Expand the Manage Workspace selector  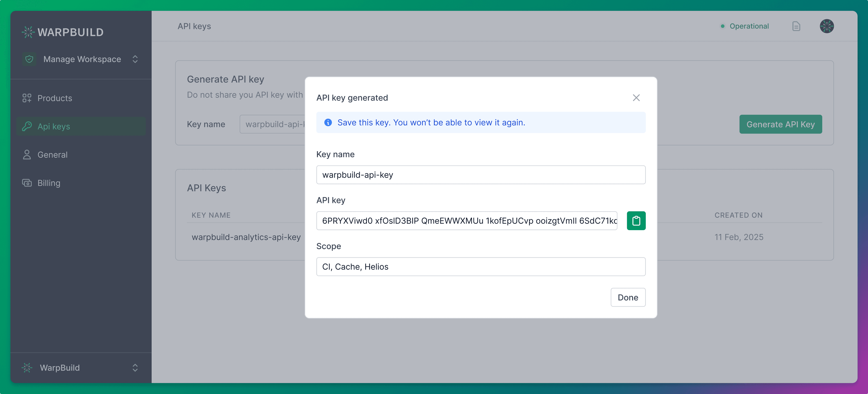click(x=135, y=59)
